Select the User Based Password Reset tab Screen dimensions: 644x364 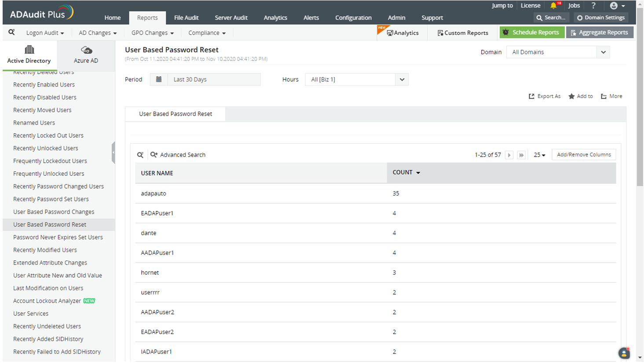[176, 114]
